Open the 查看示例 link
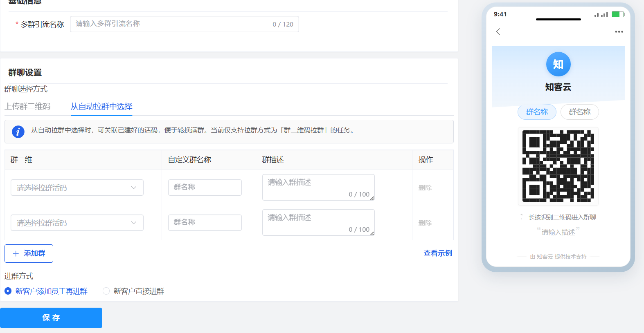Viewport: 644px width, 333px height. click(x=438, y=253)
